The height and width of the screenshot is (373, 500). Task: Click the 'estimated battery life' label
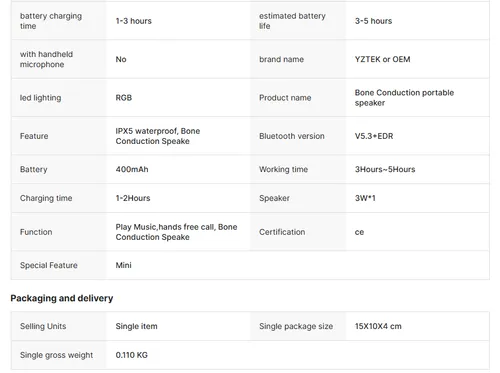[x=292, y=21]
